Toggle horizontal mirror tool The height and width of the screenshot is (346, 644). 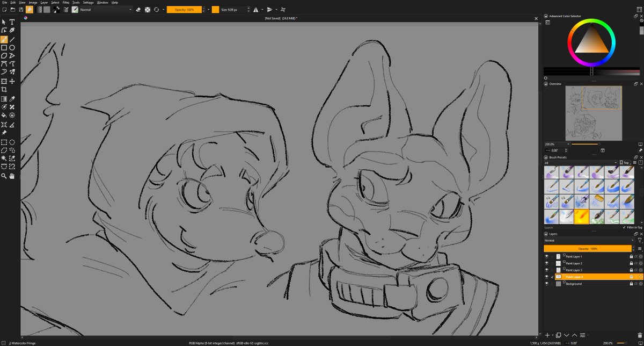pyautogui.click(x=255, y=10)
